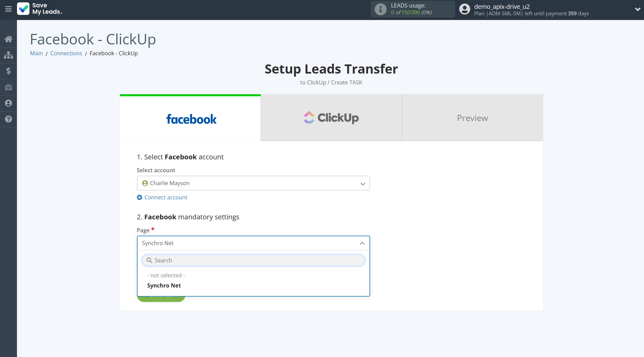Open the Home sidebar icon
The width and height of the screenshot is (644, 357).
(x=8, y=39)
